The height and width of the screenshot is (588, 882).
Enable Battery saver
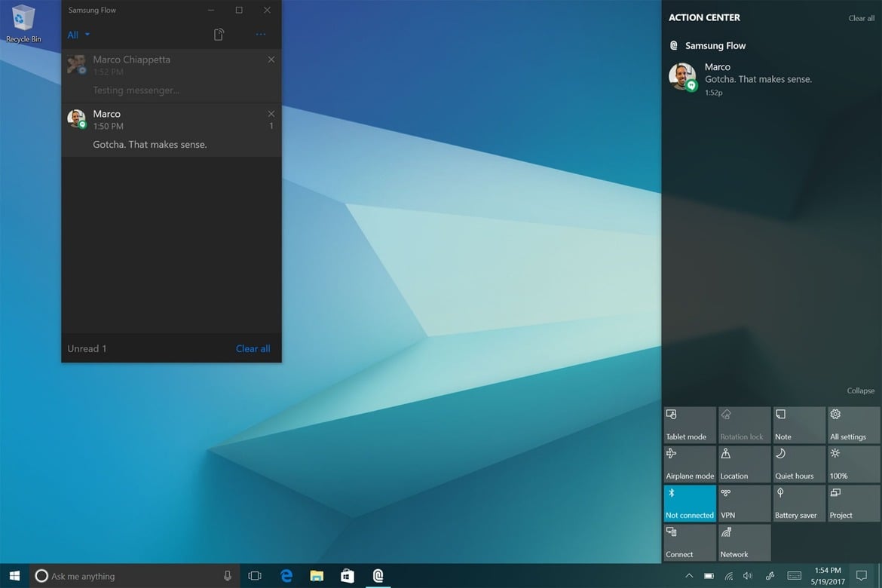pos(799,504)
